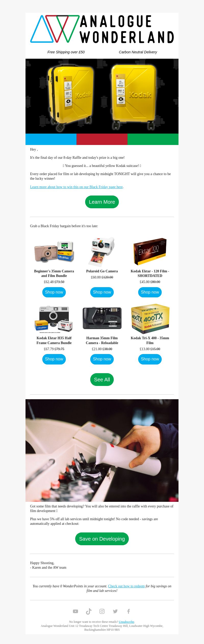
Task: Open the Instagram social icon
Action: (x=102, y=611)
